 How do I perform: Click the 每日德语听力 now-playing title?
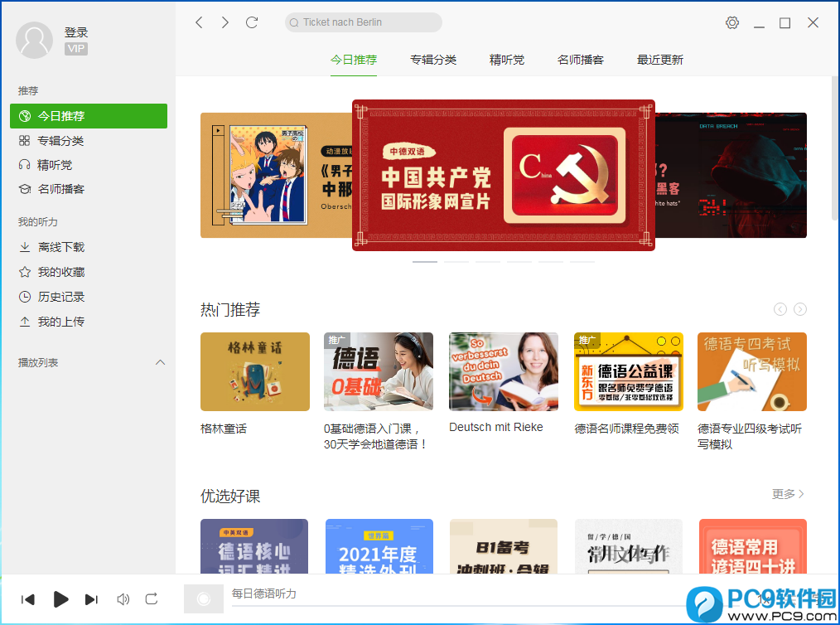pos(263,594)
